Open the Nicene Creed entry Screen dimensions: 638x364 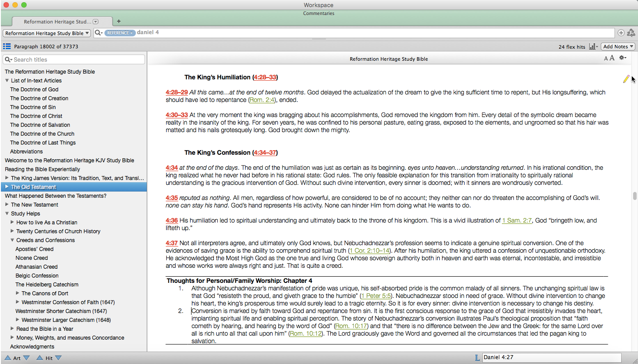pyautogui.click(x=31, y=258)
